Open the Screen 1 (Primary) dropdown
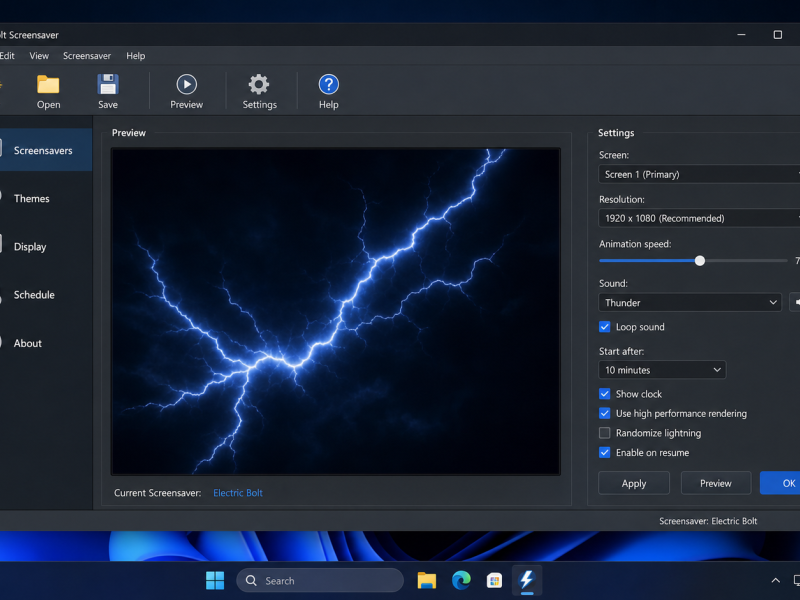Screen dimensions: 800x600 point(699,174)
